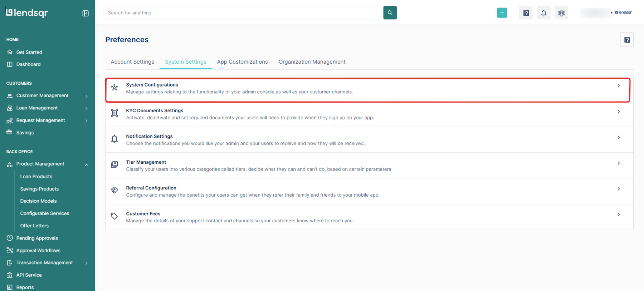Open the settings gear icon
Viewport: 644px width, 291px height.
click(561, 13)
